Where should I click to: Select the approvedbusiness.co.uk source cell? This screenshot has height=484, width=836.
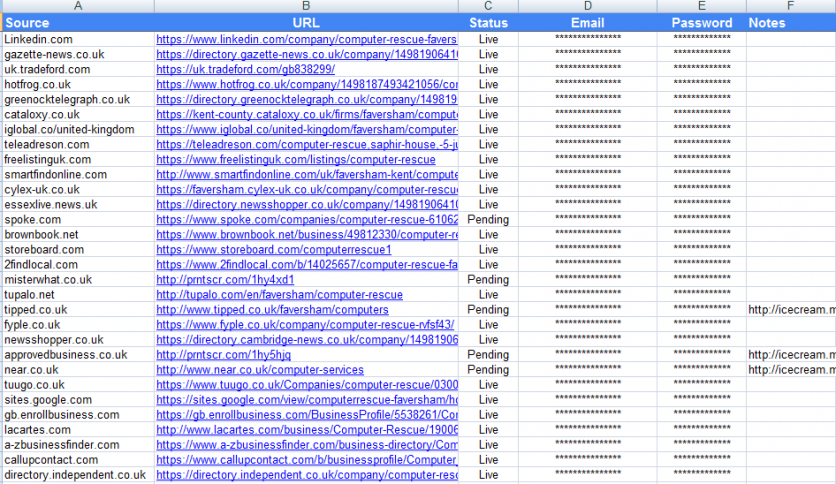[78, 354]
